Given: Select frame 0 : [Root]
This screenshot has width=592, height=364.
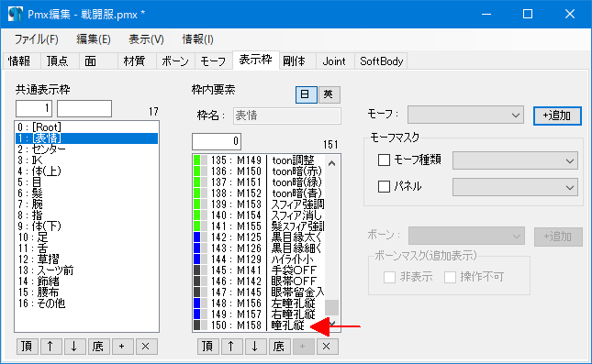Looking at the screenshot, I should click(86, 127).
